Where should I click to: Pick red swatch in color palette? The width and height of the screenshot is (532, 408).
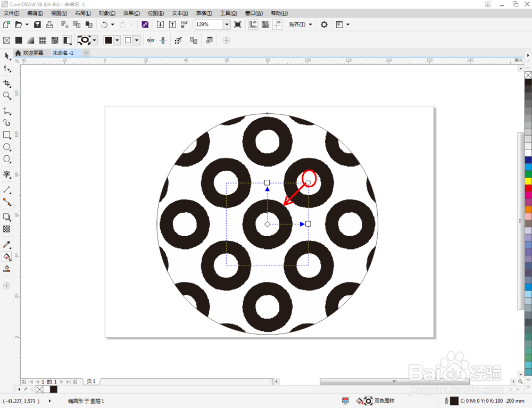point(528,188)
